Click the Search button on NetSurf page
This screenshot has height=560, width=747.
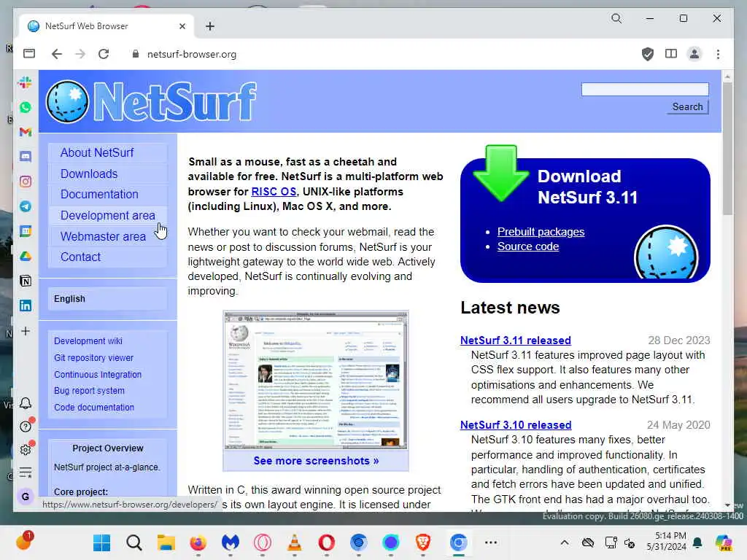687,106
